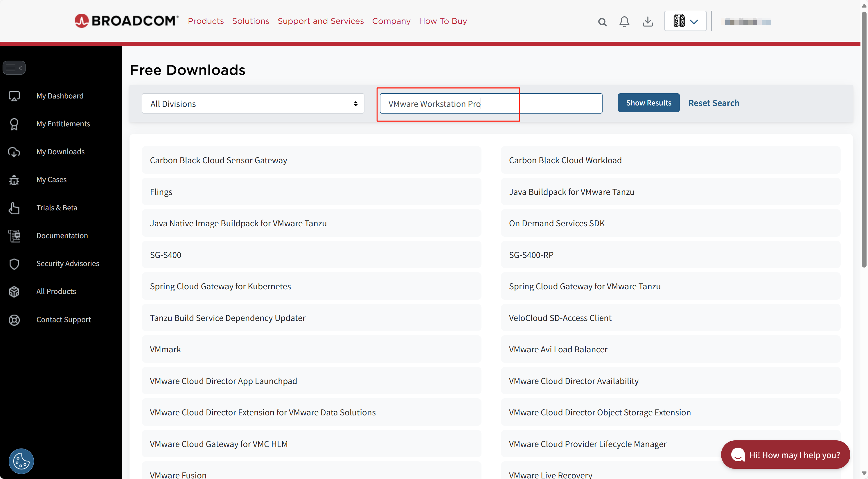Click the download tray icon in header

tap(647, 21)
